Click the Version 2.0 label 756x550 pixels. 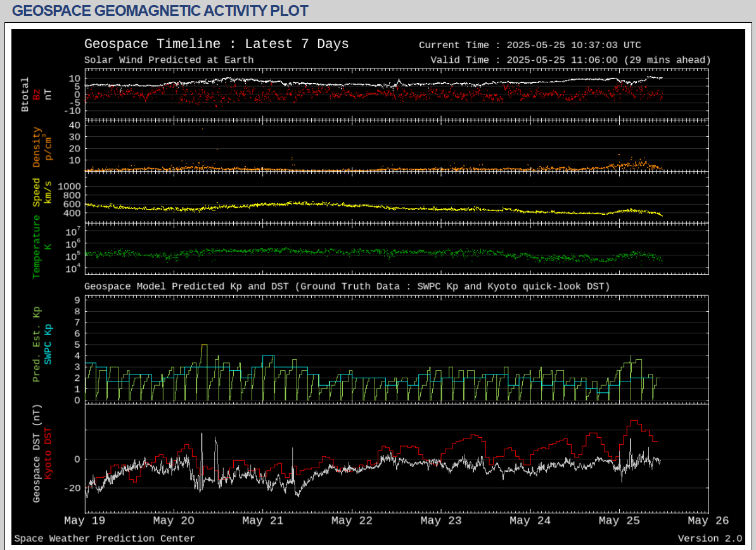(x=709, y=539)
